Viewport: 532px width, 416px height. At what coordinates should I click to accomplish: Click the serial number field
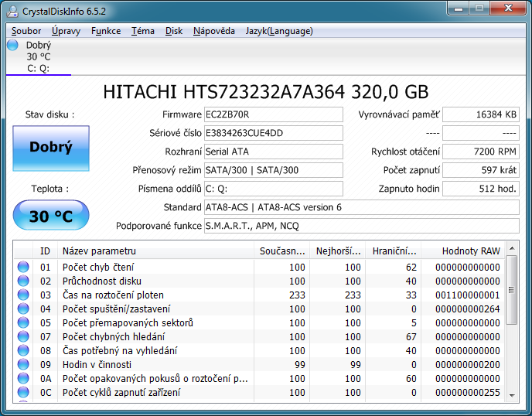pyautogui.click(x=273, y=133)
